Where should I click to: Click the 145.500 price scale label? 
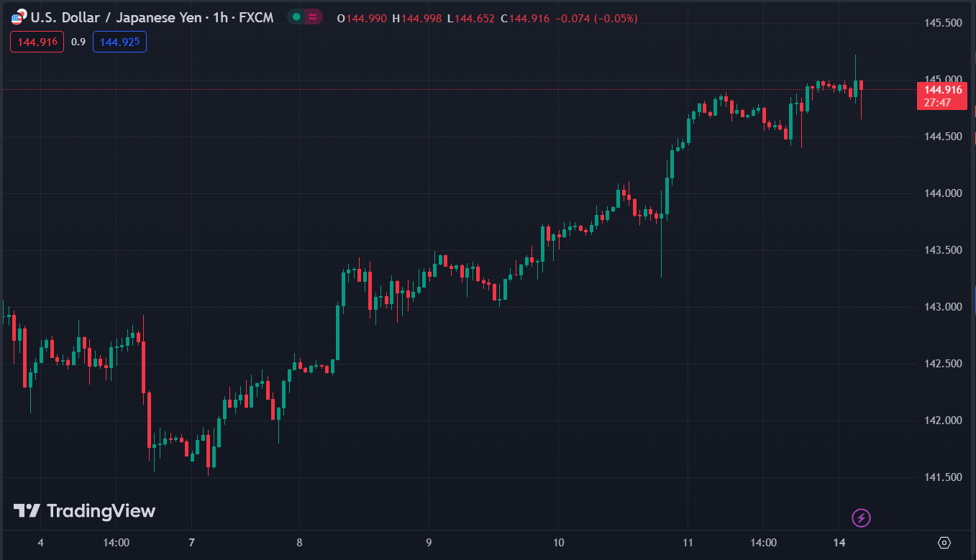coord(942,23)
